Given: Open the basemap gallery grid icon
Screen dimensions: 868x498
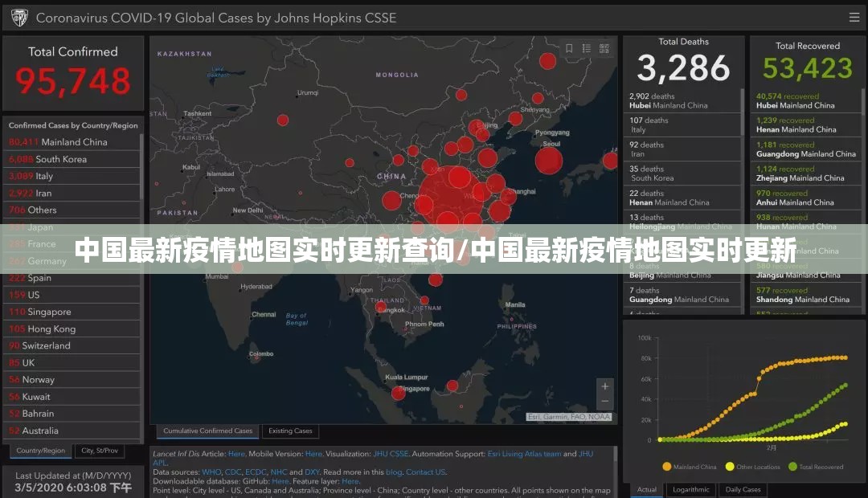Looking at the screenshot, I should (x=603, y=48).
